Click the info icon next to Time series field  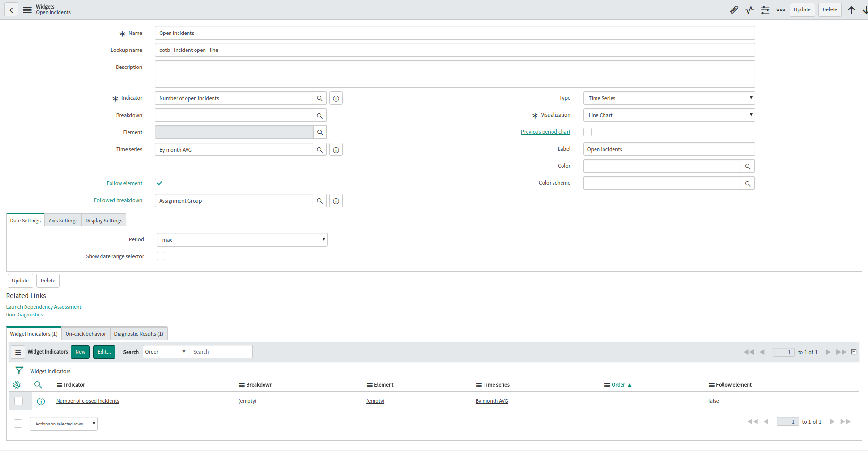pos(336,149)
